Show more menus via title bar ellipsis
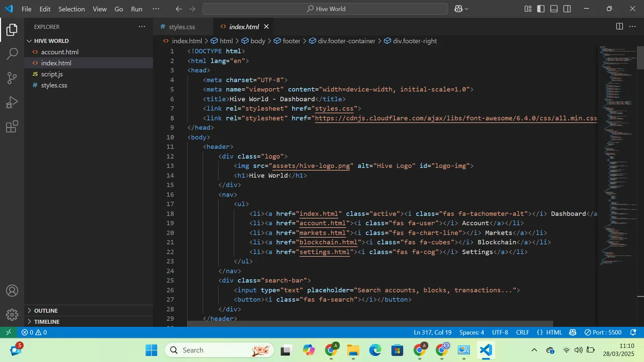 pos(156,9)
